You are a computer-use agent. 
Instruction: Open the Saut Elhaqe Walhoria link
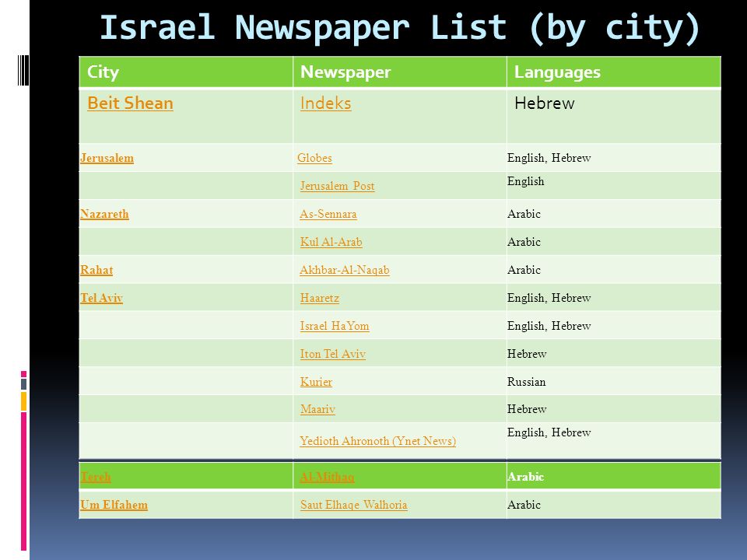pos(353,505)
